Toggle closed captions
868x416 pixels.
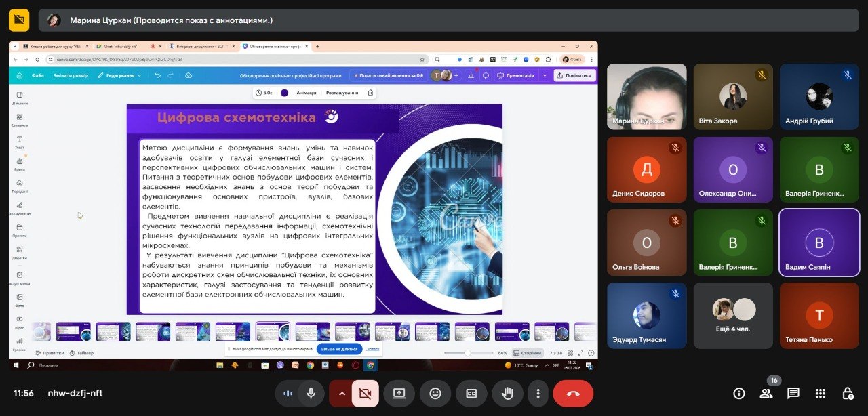coord(471,393)
